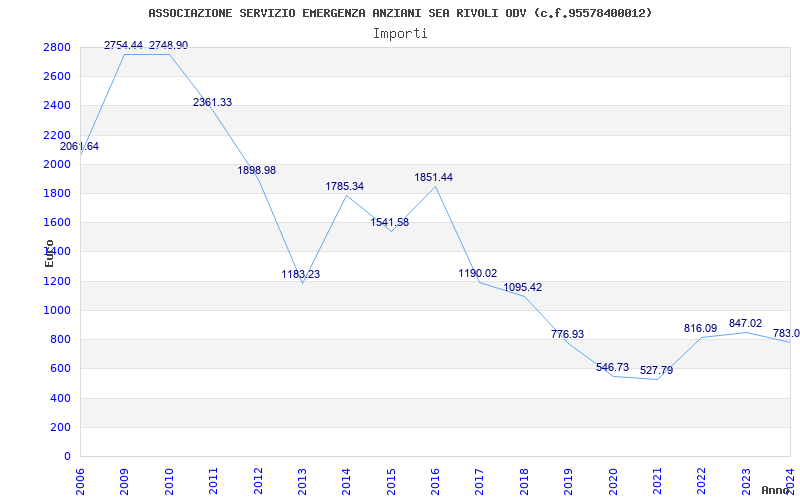Click the y-axis tick 0
The width and height of the screenshot is (800, 500).
[68, 456]
